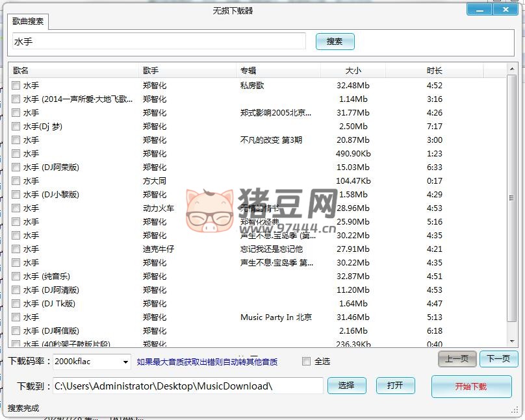Check the 水手 (DJ阿荣版) song checkbox
Screen dimensions: 525x420
[x=16, y=167]
